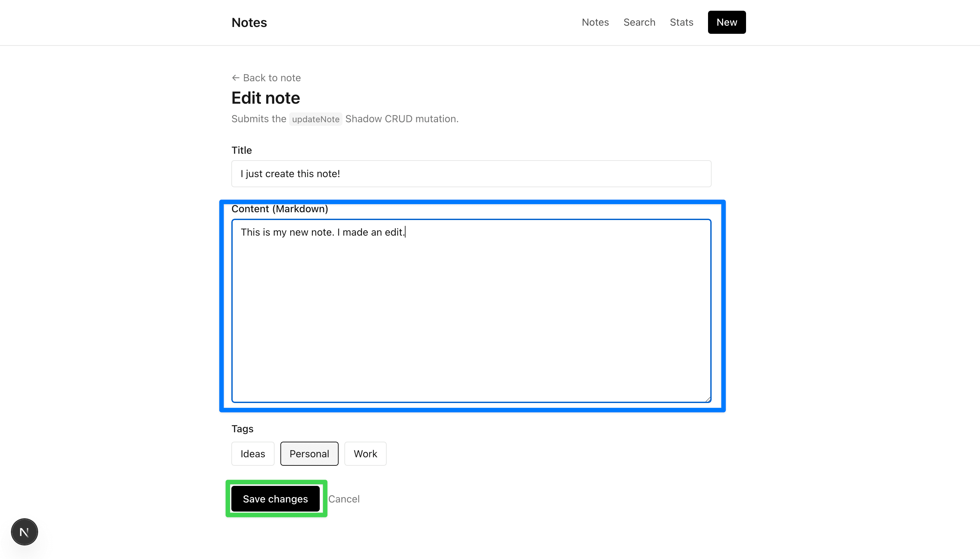Click the Content (Markdown) label
The width and height of the screenshot is (980, 559).
pyautogui.click(x=279, y=209)
